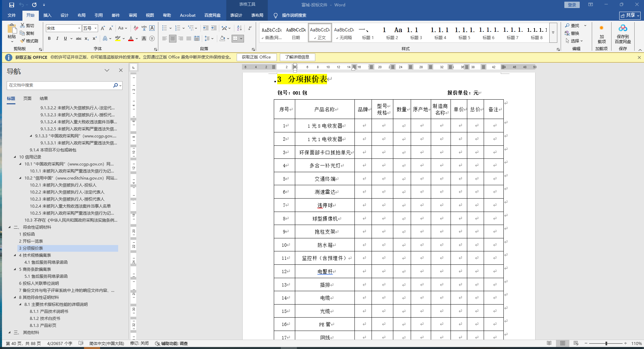Screen dimensions: 644x349
Task: Click the text highlight color icon
Action: point(117,38)
